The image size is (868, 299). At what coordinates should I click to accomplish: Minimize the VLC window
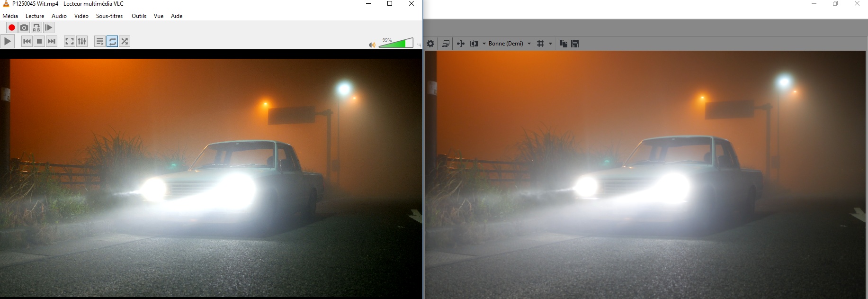368,4
